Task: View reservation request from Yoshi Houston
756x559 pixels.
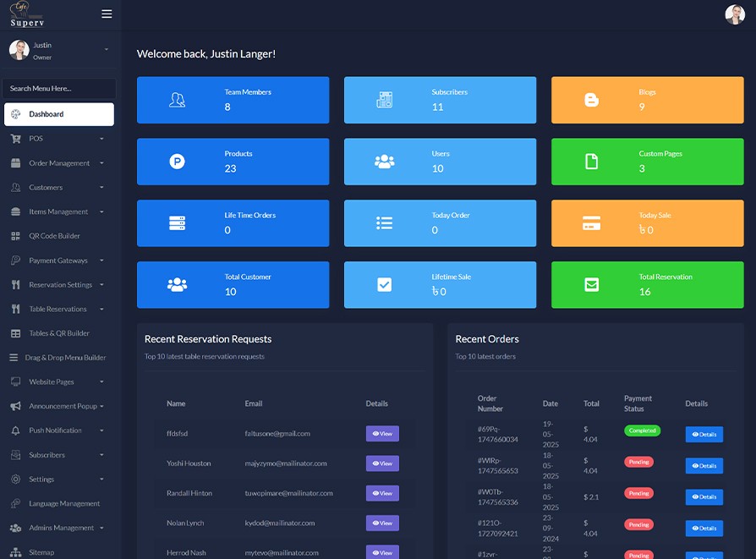Action: 382,463
